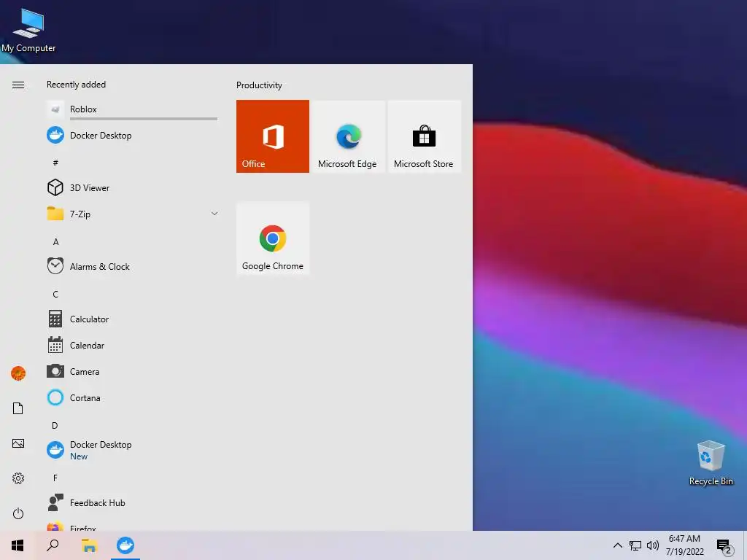
Task: Launch 3D Viewer app
Action: [132, 187]
